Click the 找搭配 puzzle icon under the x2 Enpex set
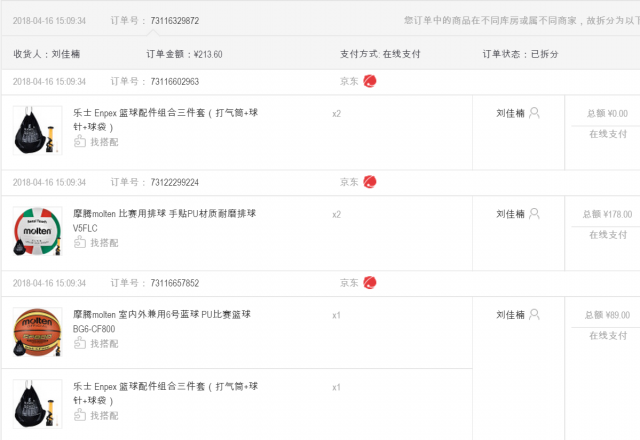The image size is (640, 440). (80, 141)
